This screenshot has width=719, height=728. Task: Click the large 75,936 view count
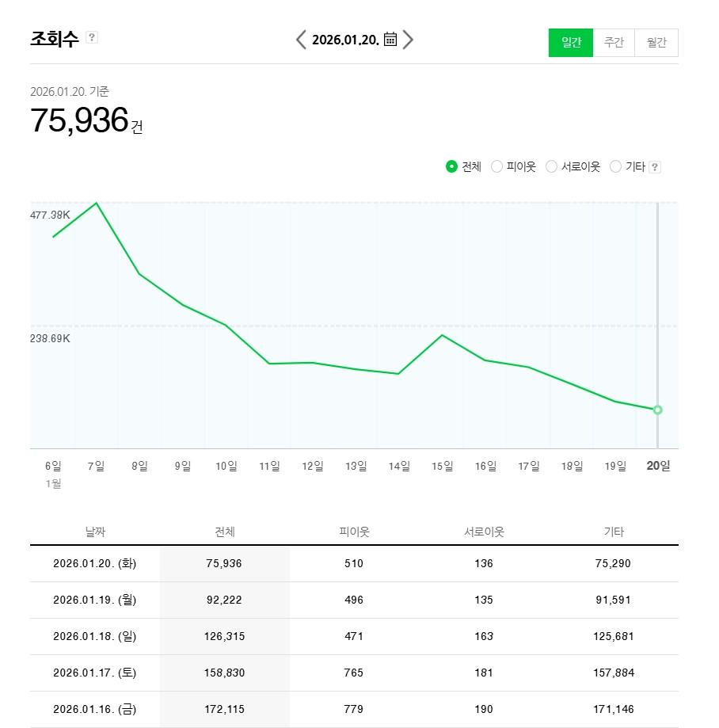(x=79, y=120)
